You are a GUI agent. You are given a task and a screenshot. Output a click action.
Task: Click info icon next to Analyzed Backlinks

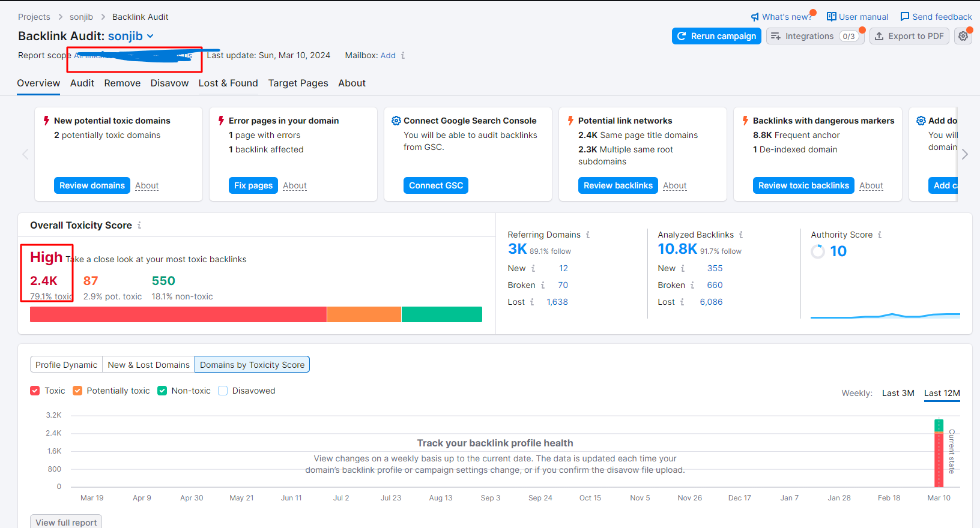(741, 235)
